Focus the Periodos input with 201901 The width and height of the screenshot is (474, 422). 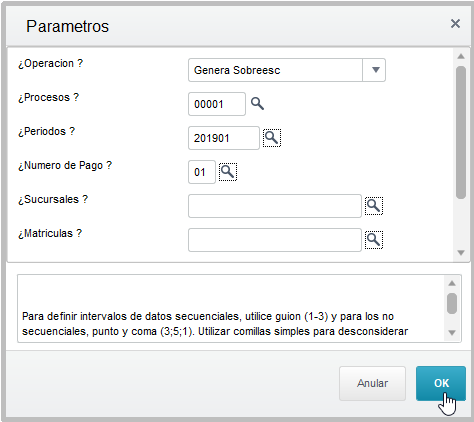[x=224, y=138]
